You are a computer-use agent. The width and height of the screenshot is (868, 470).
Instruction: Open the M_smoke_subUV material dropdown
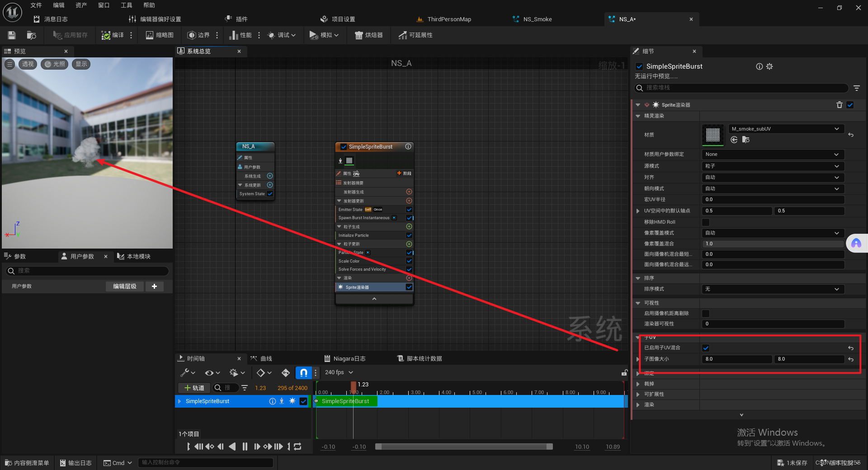[786, 129]
